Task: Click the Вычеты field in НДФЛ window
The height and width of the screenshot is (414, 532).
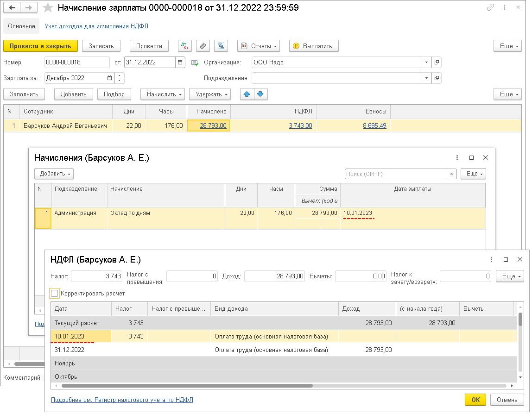Action: tap(361, 276)
